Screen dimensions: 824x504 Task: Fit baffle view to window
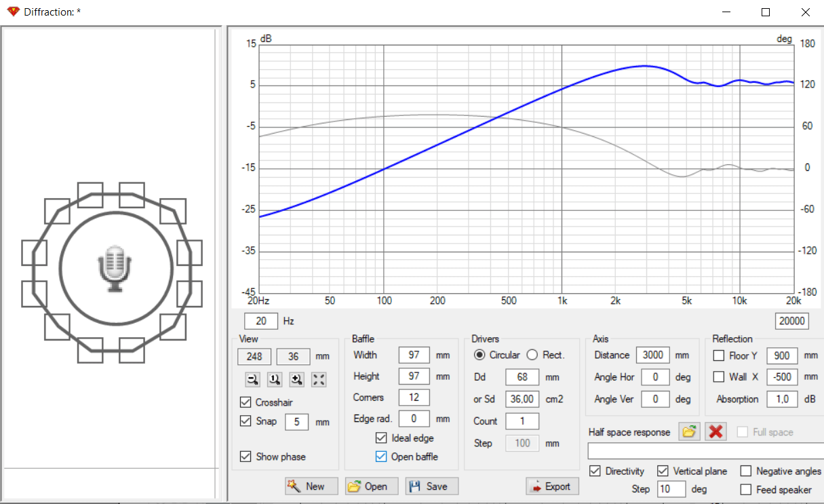319,380
